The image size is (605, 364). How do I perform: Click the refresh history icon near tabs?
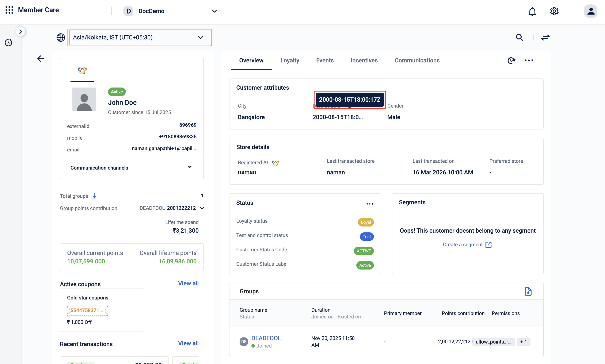click(x=511, y=61)
